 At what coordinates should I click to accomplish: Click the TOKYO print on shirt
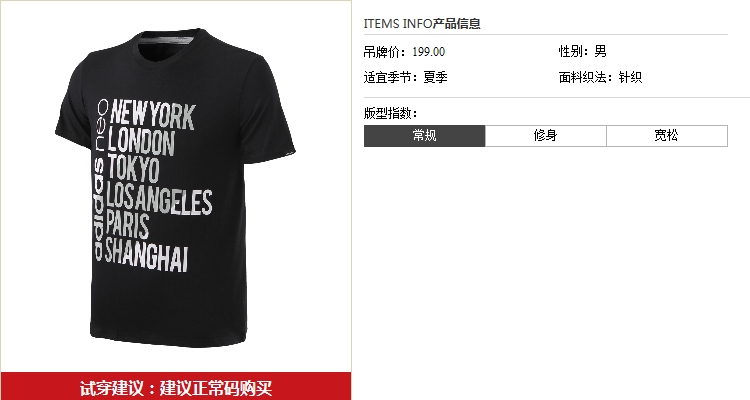(133, 168)
